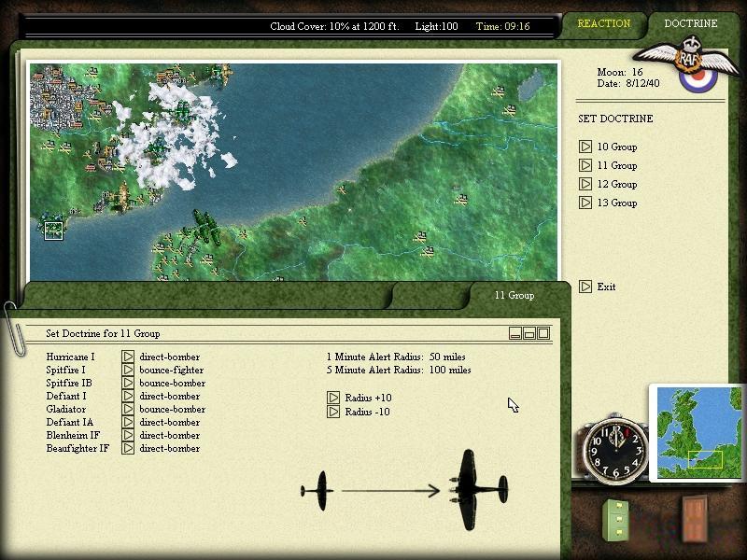Click the 'Set Doctrine for 11 Group' title
Viewport: 747px width, 560px height.
coord(103,333)
